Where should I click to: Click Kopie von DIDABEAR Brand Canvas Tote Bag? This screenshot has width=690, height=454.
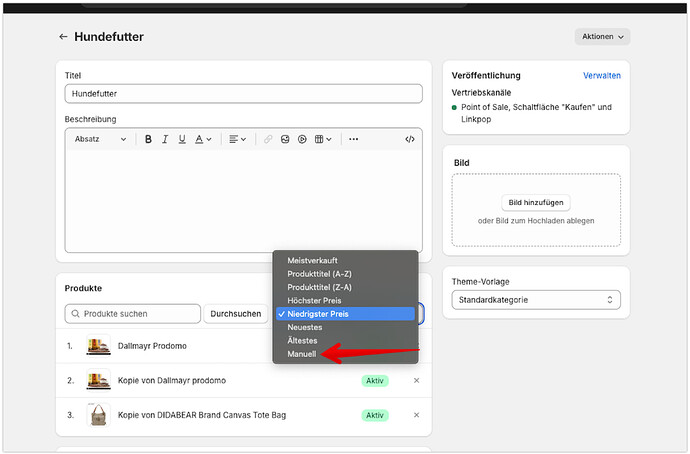[x=202, y=415]
